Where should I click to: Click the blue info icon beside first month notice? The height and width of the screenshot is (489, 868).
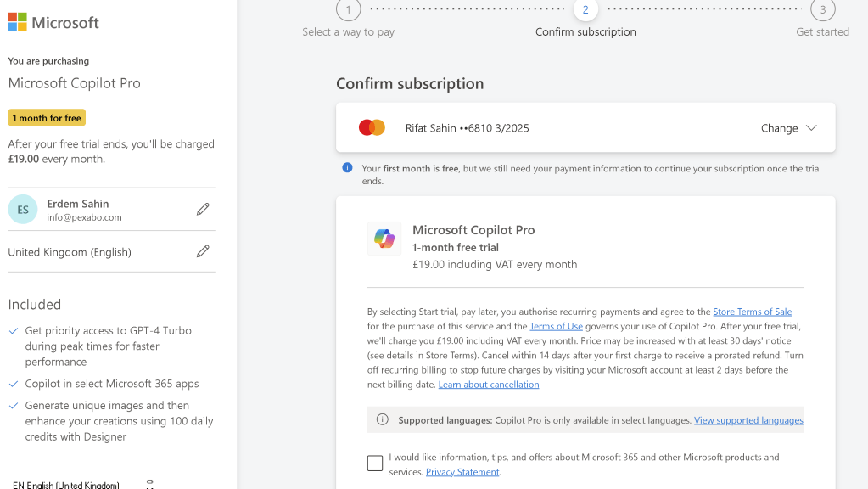347,168
